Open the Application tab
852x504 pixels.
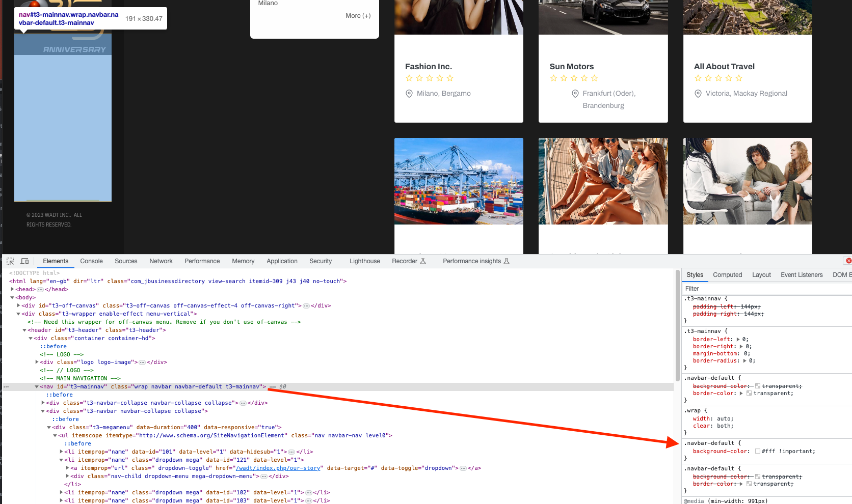point(282,261)
